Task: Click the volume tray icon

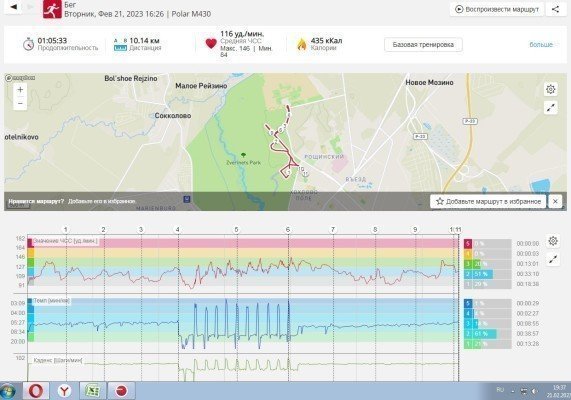Action: click(534, 391)
